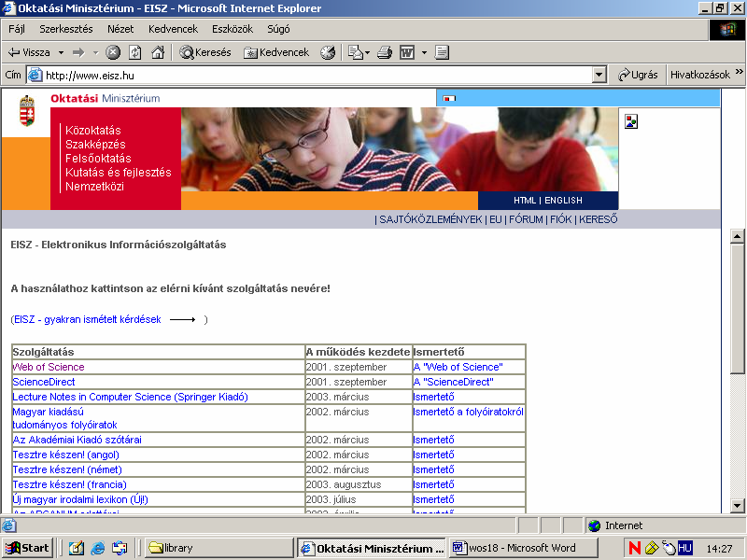
Task: Click the Ugrás go button
Action: point(638,75)
